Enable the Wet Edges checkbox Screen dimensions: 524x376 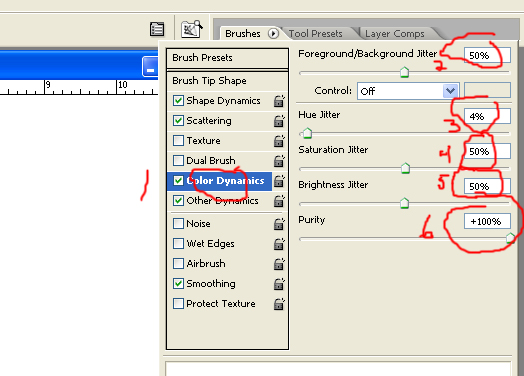pos(178,244)
